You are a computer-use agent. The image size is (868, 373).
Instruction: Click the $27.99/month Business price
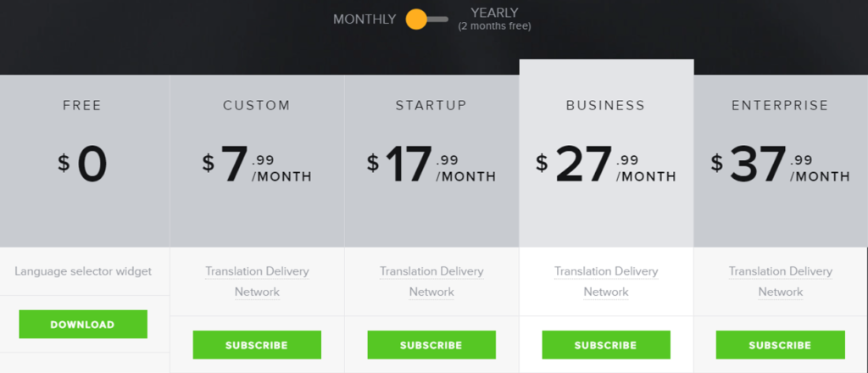(606, 164)
